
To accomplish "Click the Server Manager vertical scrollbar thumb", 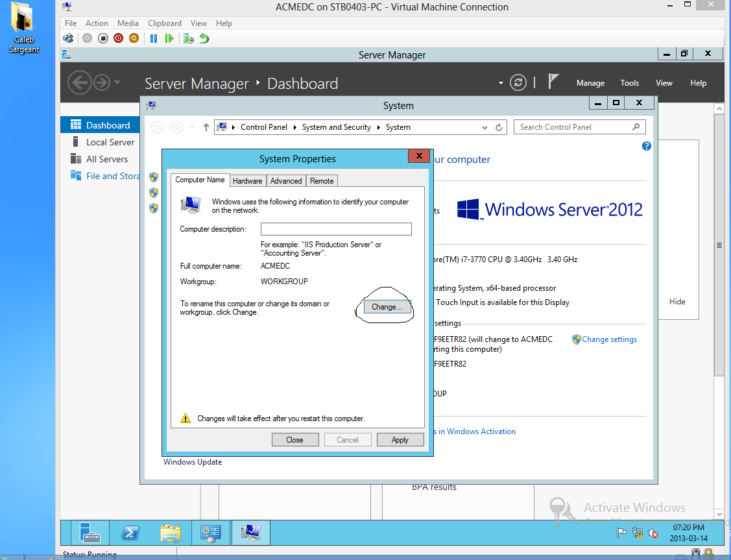I will click(719, 245).
